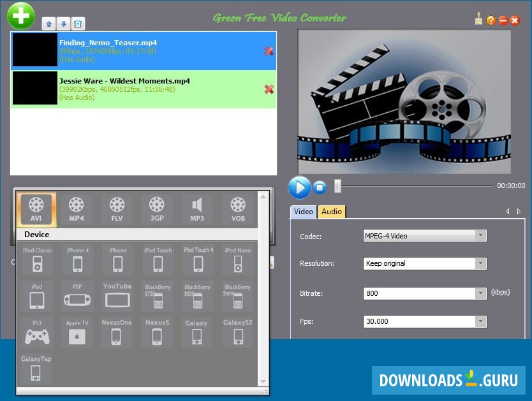
Task: Choose the BlackBerry Storm preset
Action: pos(237,296)
